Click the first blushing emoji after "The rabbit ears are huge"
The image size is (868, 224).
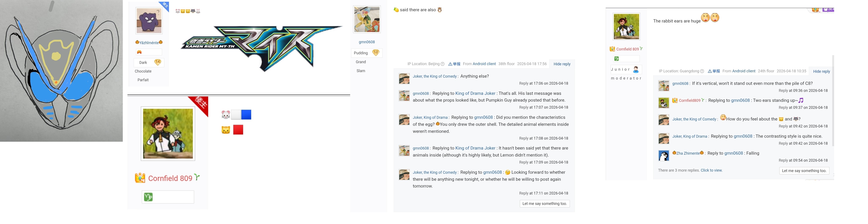click(706, 18)
